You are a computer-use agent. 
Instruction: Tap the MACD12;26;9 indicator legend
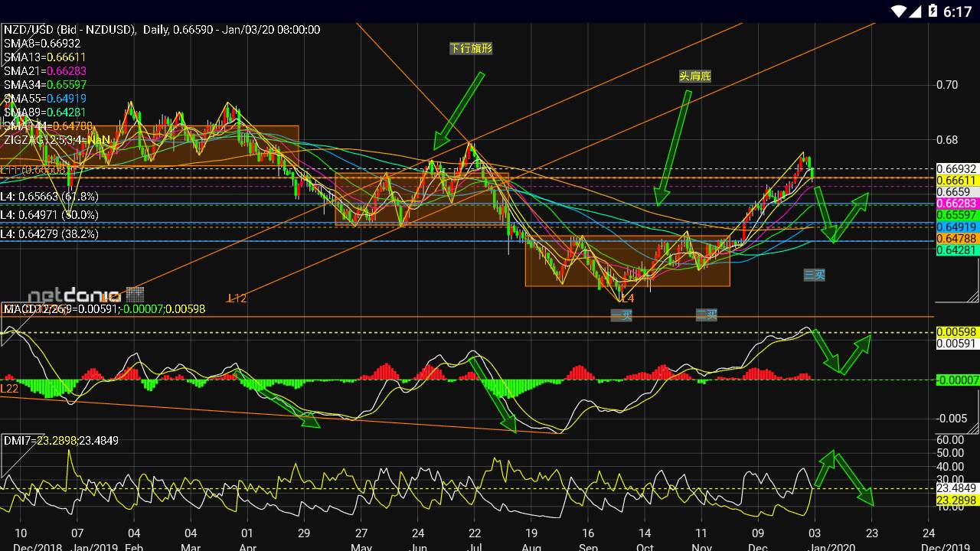[x=104, y=309]
